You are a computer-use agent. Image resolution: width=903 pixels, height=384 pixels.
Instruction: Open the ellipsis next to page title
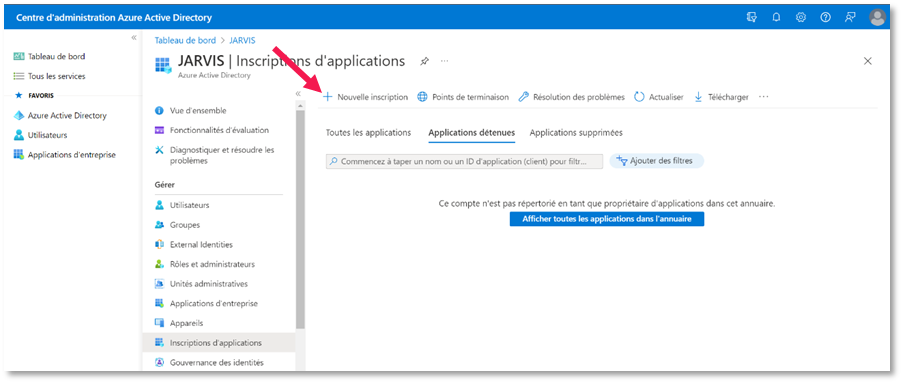click(445, 61)
